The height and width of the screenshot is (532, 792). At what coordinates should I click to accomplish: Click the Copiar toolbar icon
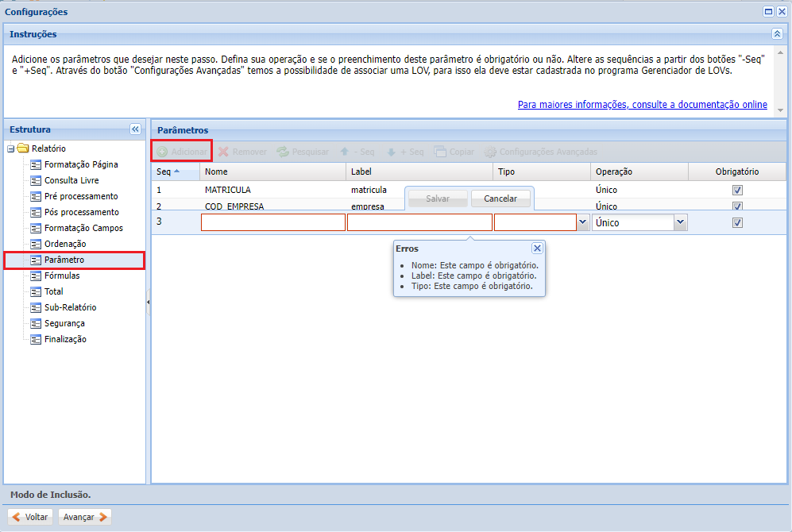click(x=440, y=152)
